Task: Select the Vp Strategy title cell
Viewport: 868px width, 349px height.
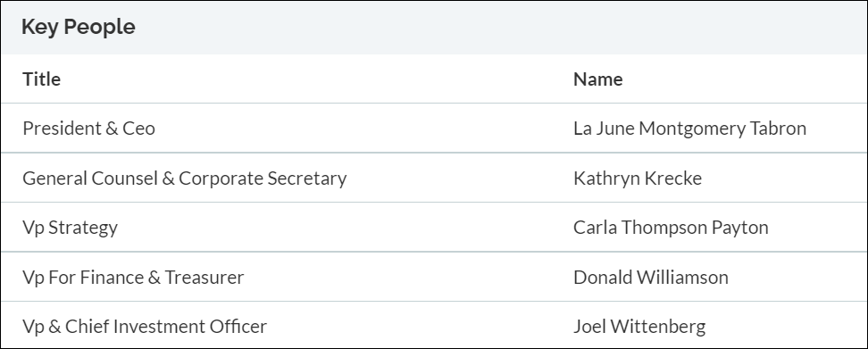Action: [x=71, y=228]
